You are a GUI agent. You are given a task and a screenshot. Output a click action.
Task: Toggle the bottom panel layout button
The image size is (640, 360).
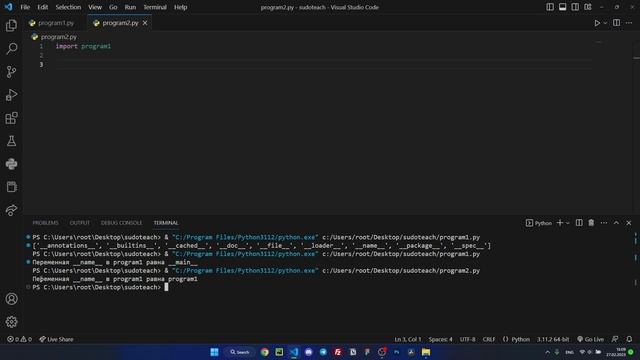pyautogui.click(x=562, y=7)
